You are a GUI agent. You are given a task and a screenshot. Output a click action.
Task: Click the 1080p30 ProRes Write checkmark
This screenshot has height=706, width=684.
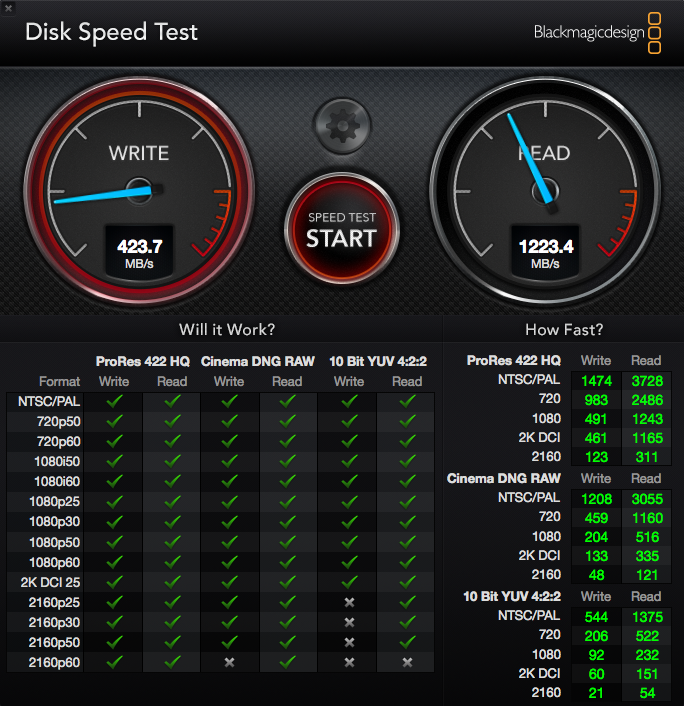click(114, 521)
